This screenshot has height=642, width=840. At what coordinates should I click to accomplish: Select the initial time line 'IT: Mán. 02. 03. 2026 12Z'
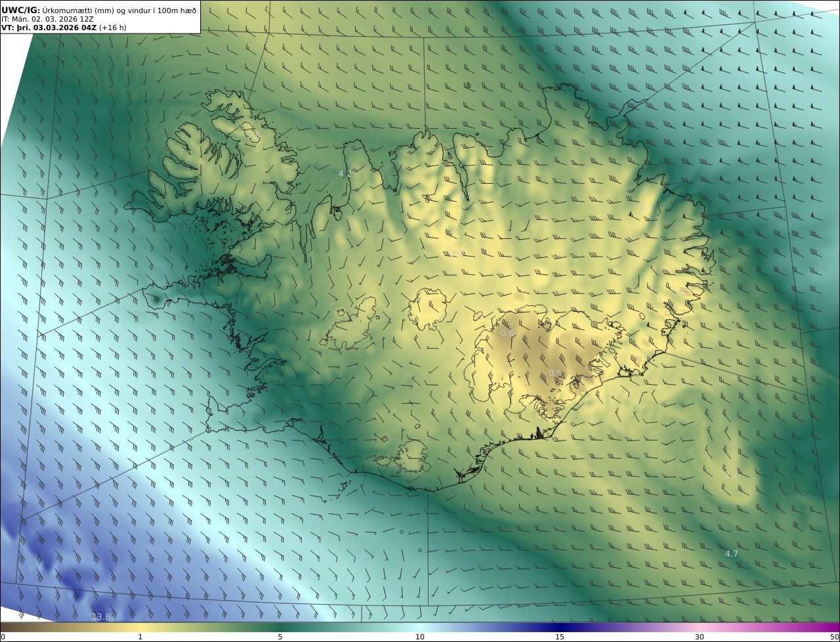point(47,19)
